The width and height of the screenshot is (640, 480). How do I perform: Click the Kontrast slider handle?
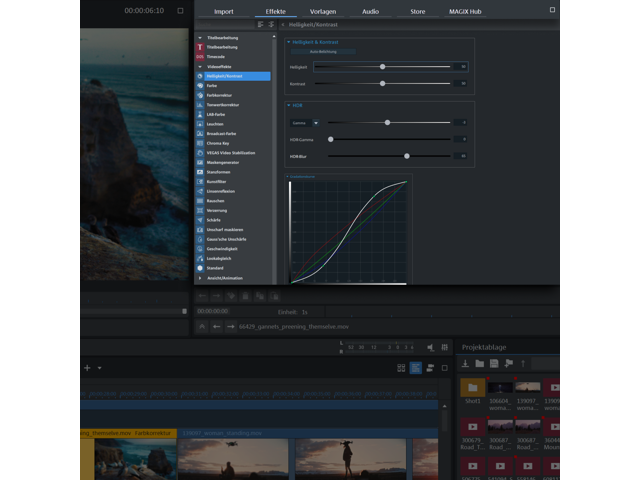[382, 83]
